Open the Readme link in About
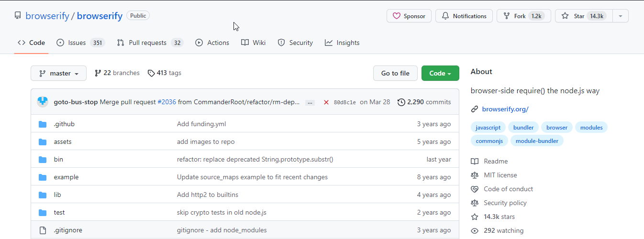Viewport: 644px width, 239px height. click(489, 161)
